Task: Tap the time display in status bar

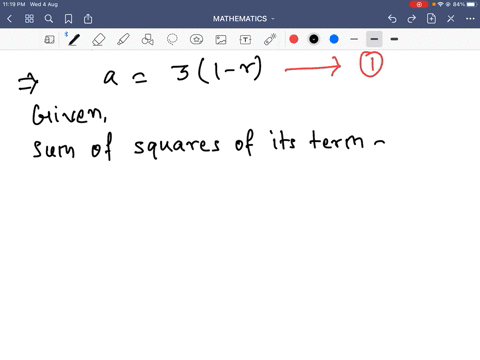Action: pyautogui.click(x=14, y=4)
